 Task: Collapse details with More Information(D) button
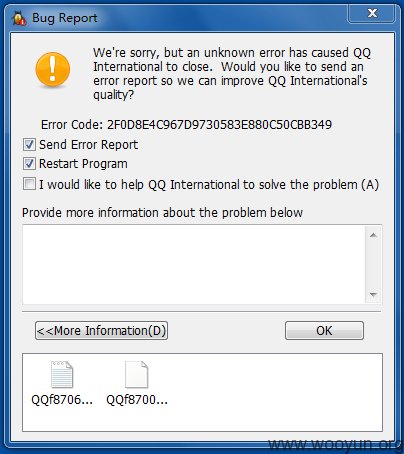tap(101, 331)
